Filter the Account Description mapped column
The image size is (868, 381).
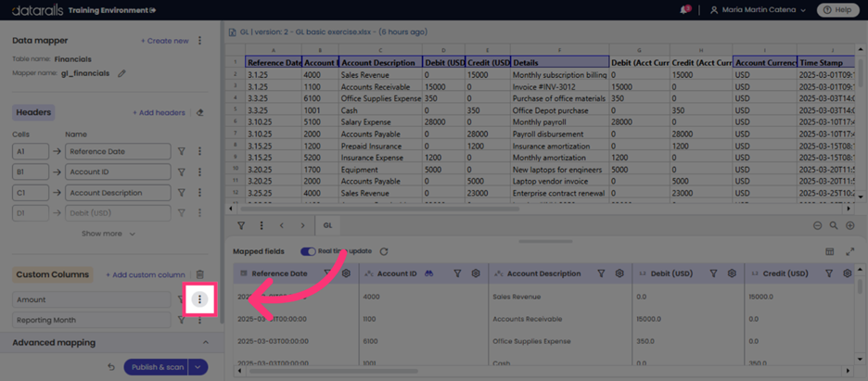point(601,273)
